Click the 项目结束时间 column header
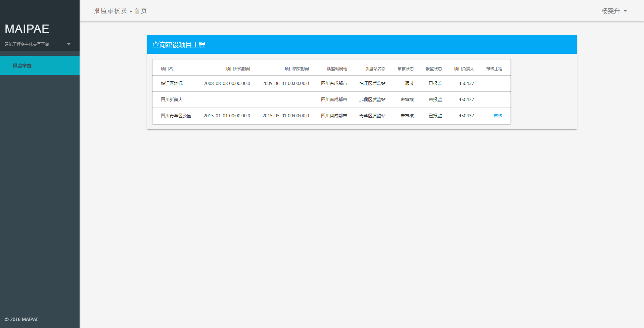The height and width of the screenshot is (328, 644). [296, 69]
